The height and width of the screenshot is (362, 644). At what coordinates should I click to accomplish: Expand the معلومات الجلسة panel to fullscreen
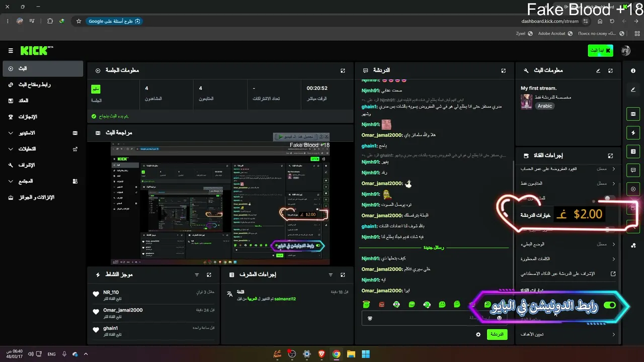[x=343, y=71]
